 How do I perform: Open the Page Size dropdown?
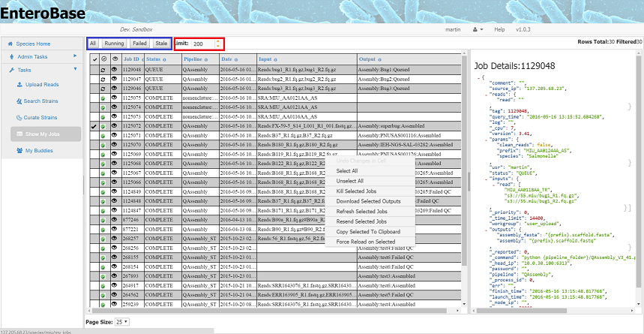click(122, 322)
